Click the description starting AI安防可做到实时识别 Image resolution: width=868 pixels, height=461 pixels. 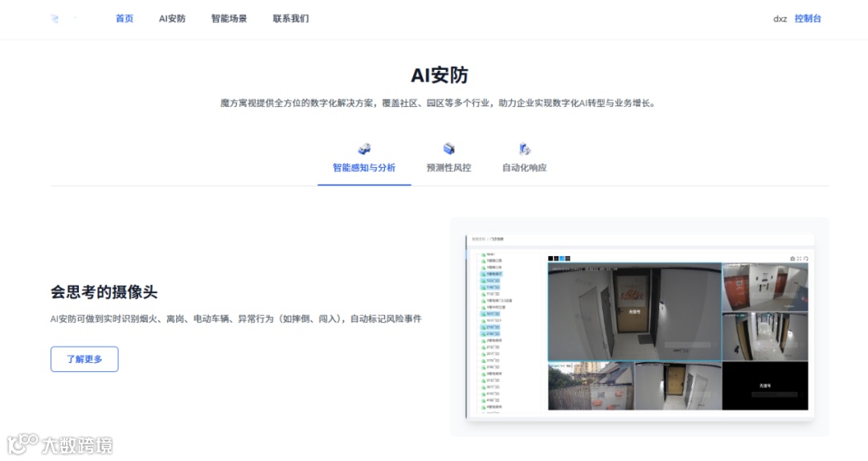click(x=236, y=319)
